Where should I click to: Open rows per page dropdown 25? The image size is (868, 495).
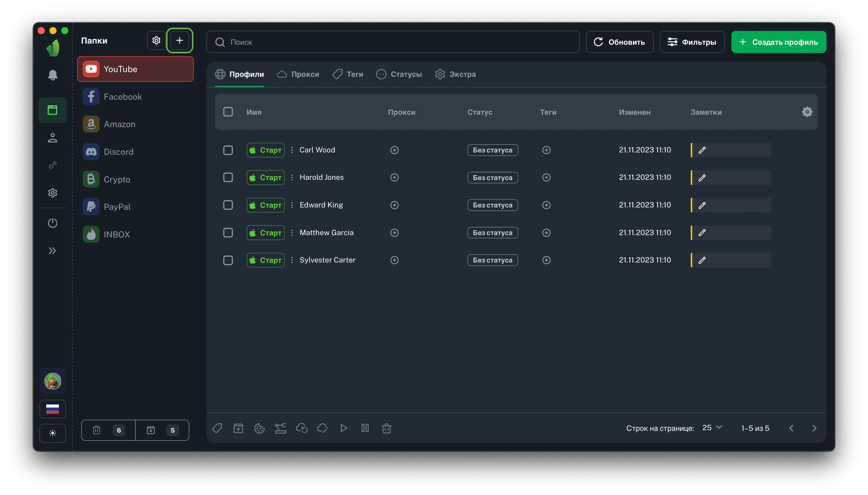point(712,428)
